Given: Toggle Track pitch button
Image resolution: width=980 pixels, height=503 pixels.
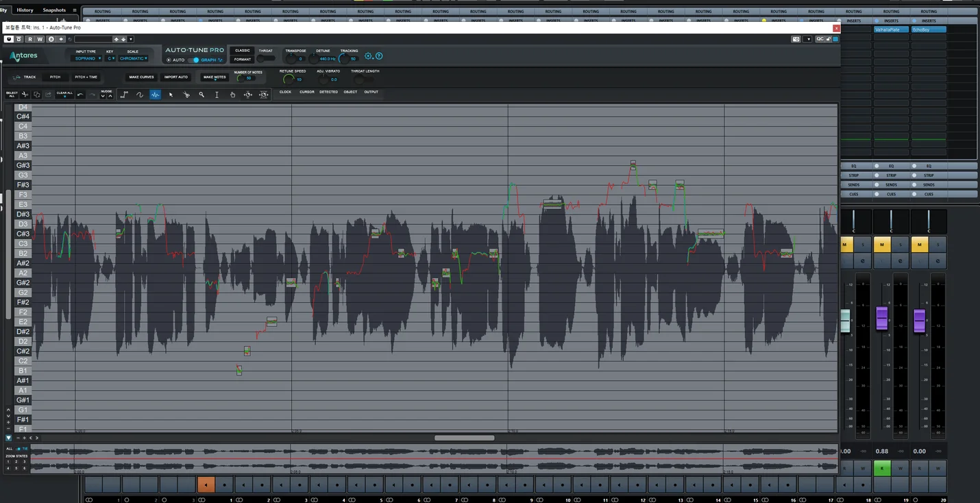Looking at the screenshot, I should pos(25,77).
